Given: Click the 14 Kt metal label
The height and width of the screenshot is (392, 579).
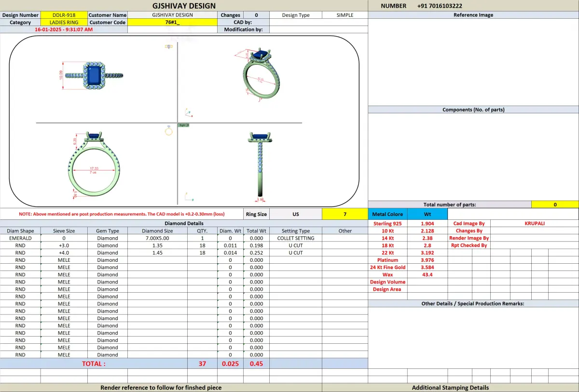Looking at the screenshot, I should click(x=388, y=238).
